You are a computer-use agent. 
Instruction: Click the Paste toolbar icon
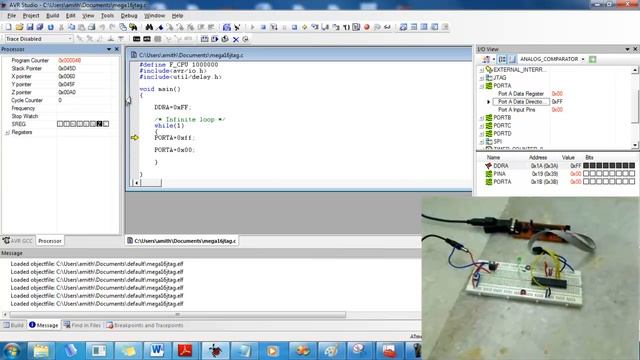[81, 27]
